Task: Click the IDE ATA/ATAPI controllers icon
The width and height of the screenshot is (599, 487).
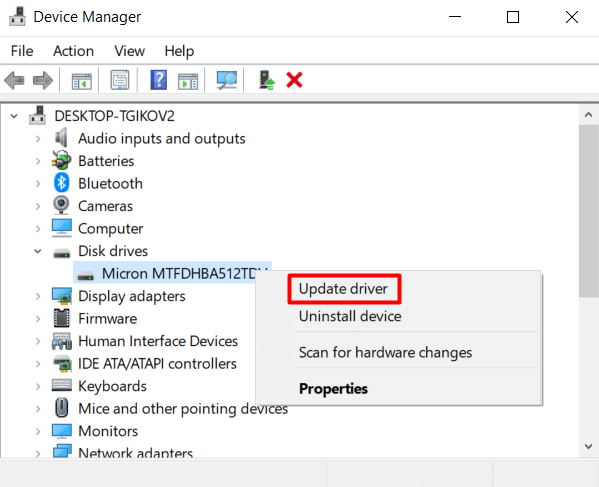Action: (62, 364)
